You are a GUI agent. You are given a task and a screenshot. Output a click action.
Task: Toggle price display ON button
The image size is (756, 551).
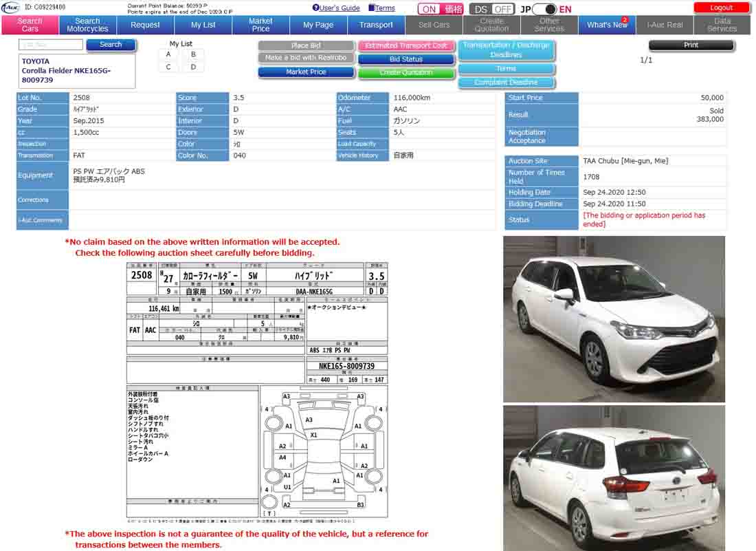coord(429,9)
